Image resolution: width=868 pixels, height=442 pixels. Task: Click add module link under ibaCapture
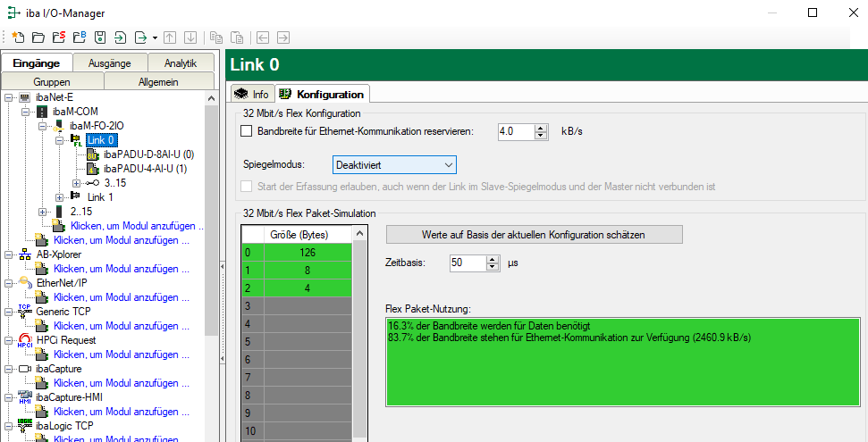coord(122,383)
